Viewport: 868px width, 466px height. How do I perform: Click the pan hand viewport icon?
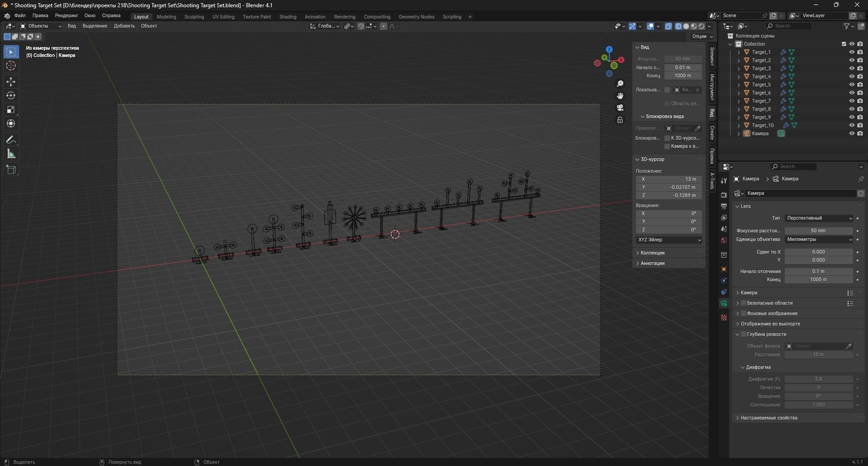tap(620, 96)
